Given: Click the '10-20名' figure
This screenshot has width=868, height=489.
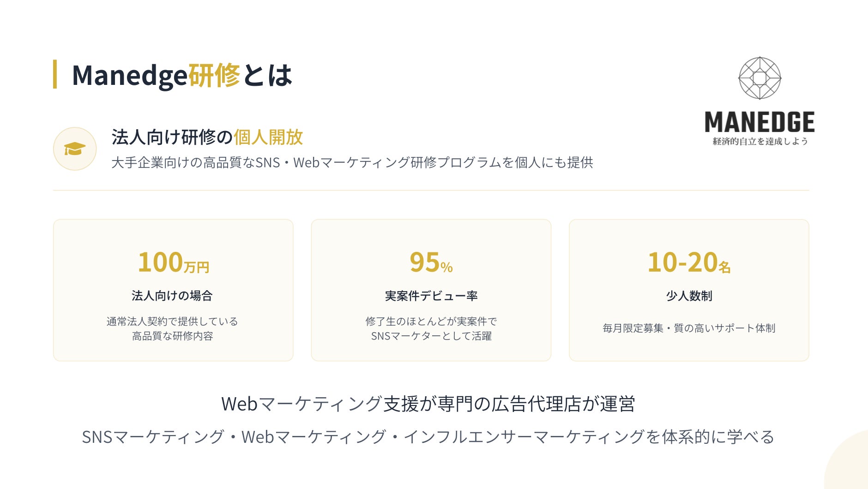Looking at the screenshot, I should click(x=688, y=262).
